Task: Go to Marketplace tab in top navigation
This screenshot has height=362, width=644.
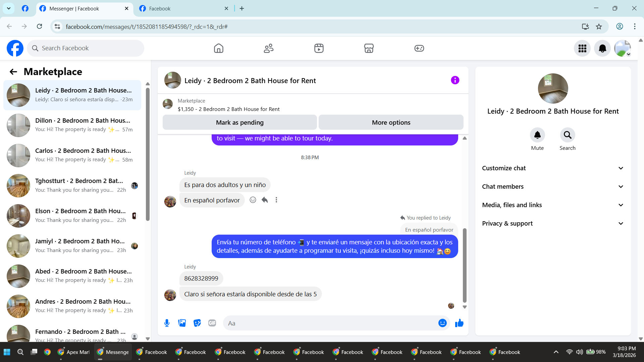Action: tap(369, 49)
